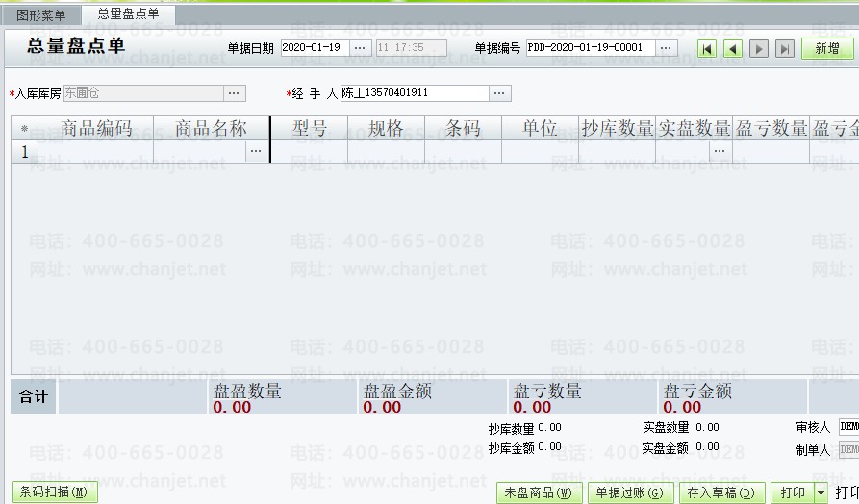Viewport: 859px width, 504px height.
Task: Open the 入库库房 warehouse lookup button
Action: pos(235,93)
